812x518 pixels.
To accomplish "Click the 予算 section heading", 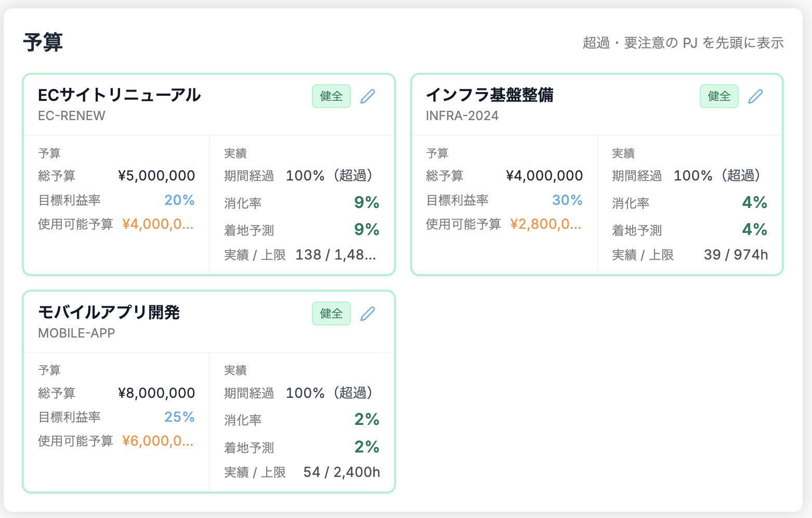I will pyautogui.click(x=43, y=42).
